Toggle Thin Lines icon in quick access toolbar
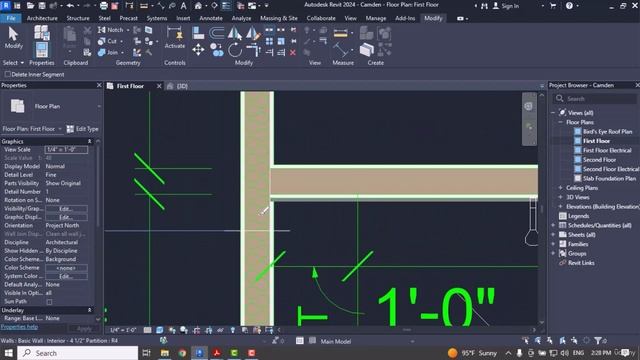 [226, 6]
